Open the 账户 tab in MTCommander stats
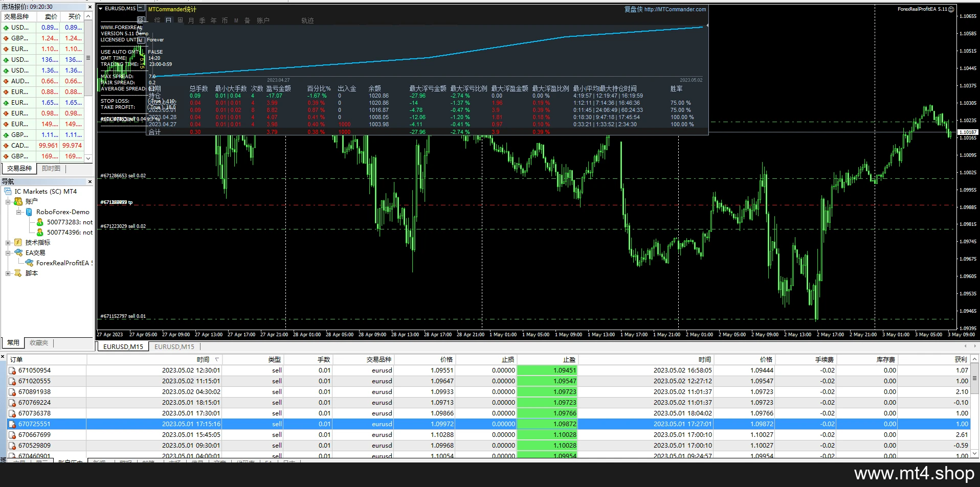980x487 pixels. click(263, 20)
